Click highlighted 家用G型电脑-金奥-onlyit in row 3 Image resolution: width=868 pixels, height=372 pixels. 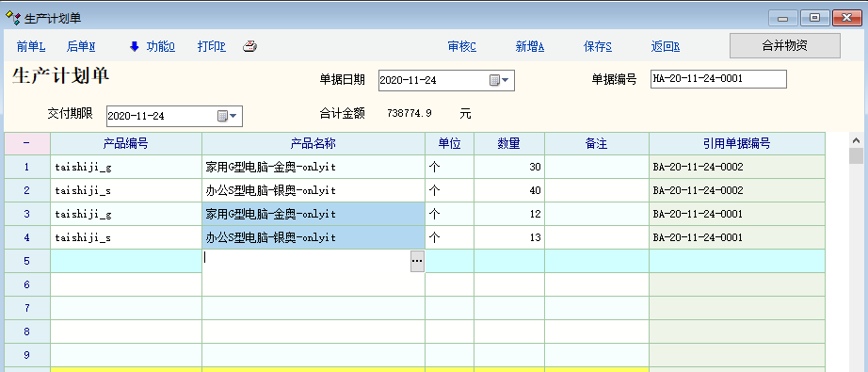click(x=271, y=214)
